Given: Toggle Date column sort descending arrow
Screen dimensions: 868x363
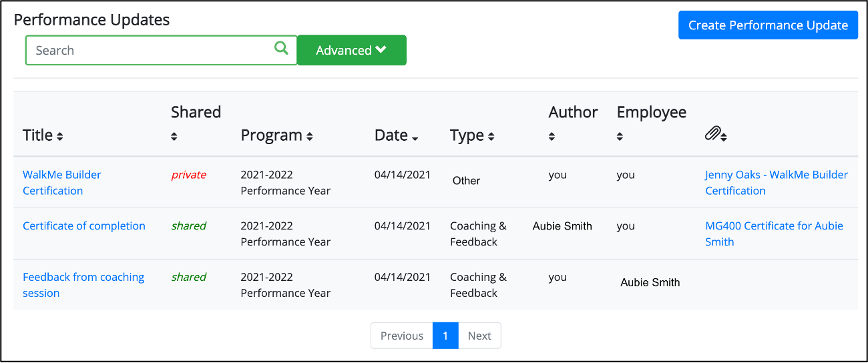Looking at the screenshot, I should tap(415, 138).
